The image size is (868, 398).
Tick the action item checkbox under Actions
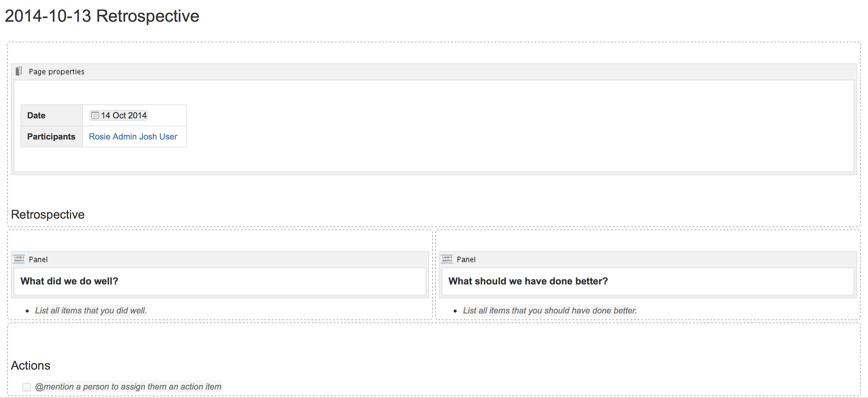27,387
